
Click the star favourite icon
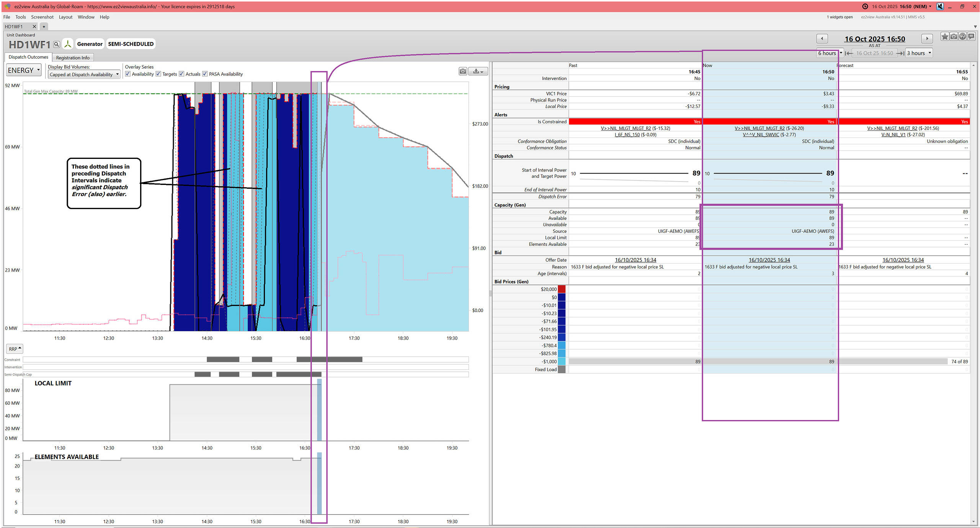coord(945,37)
